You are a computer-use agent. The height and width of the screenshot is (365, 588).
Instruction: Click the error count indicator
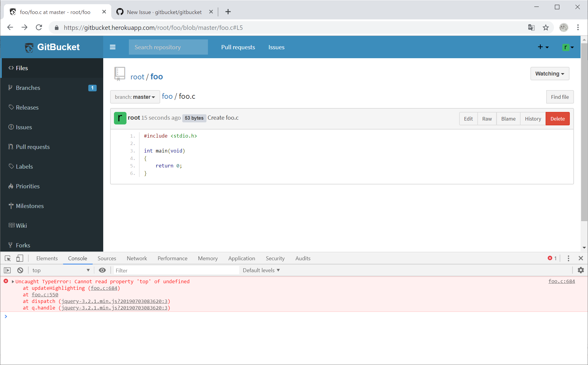[552, 258]
